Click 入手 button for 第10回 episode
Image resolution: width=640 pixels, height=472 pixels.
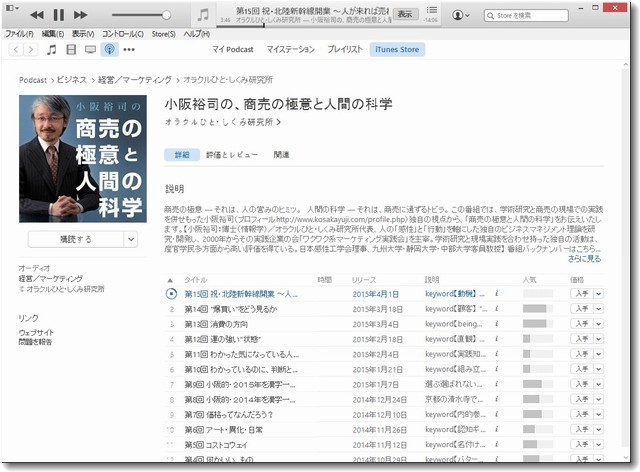pos(582,369)
